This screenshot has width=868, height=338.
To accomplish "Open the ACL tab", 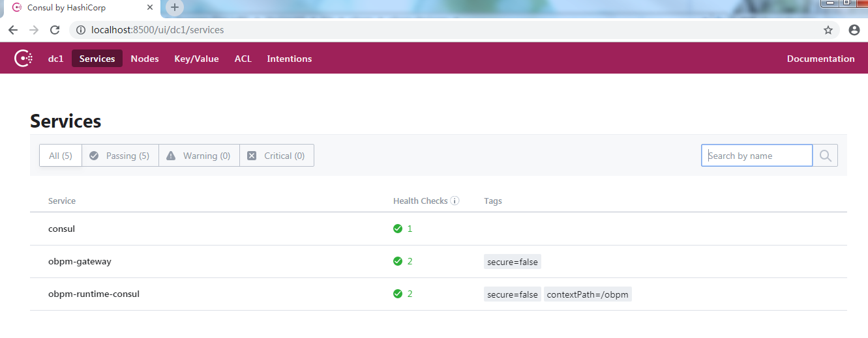I will pyautogui.click(x=243, y=59).
